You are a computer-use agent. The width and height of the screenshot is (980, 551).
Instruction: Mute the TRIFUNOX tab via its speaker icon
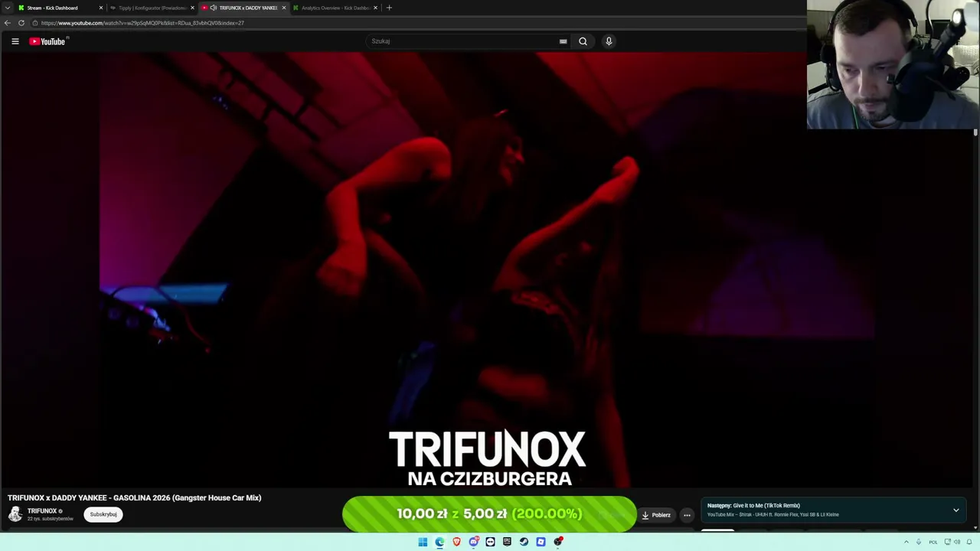(x=214, y=8)
